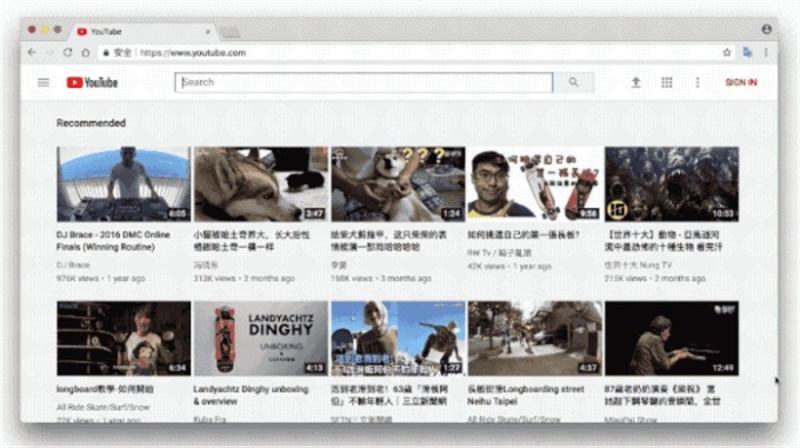Viewport: 800px width, 448px height.
Task: Focus the YouTube search input field
Action: pyautogui.click(x=365, y=82)
